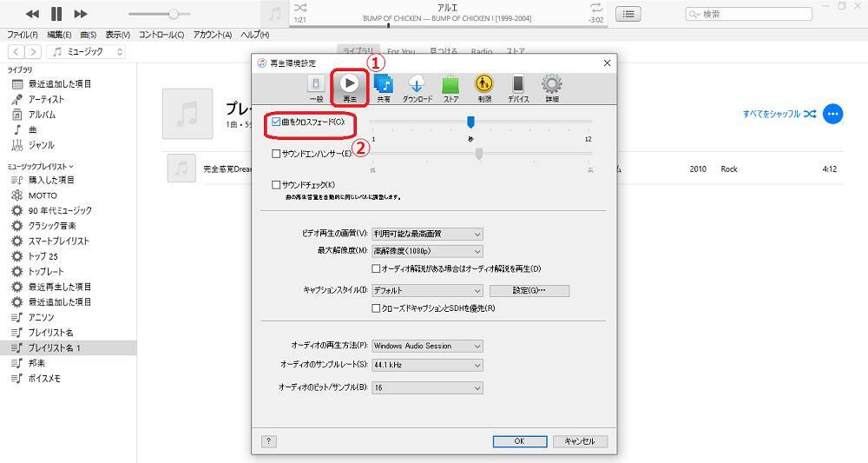Click the help question mark button
Image resolution: width=868 pixels, height=463 pixels.
pos(268,440)
